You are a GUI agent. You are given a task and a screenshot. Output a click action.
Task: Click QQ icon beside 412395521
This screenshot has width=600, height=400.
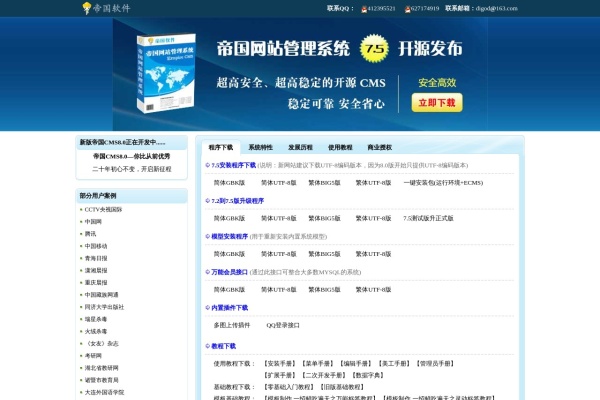[x=364, y=9]
